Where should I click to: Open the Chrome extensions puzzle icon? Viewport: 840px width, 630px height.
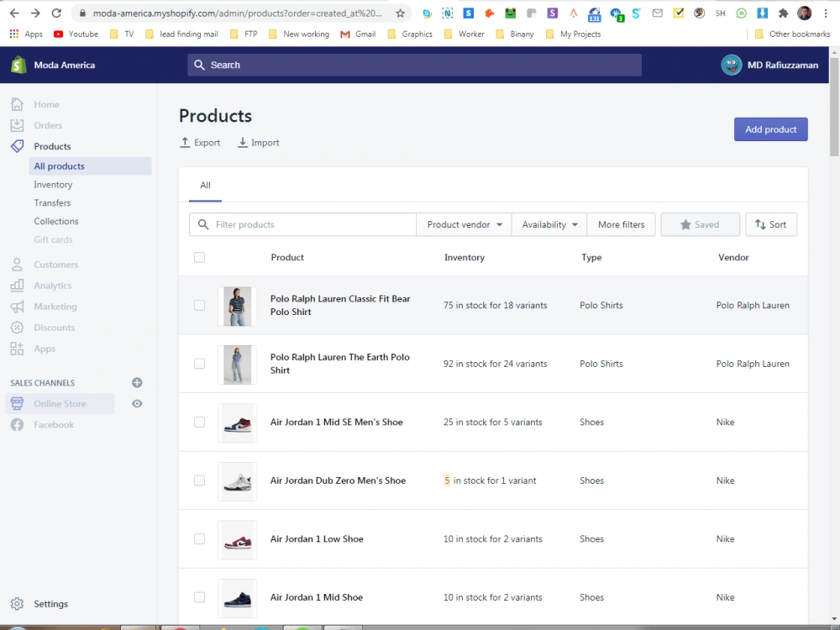click(x=783, y=13)
